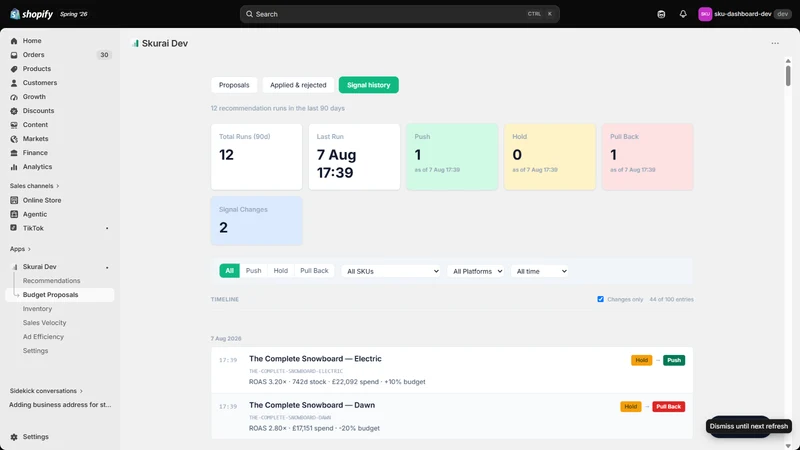Open the All Platforms dropdown

click(x=476, y=271)
